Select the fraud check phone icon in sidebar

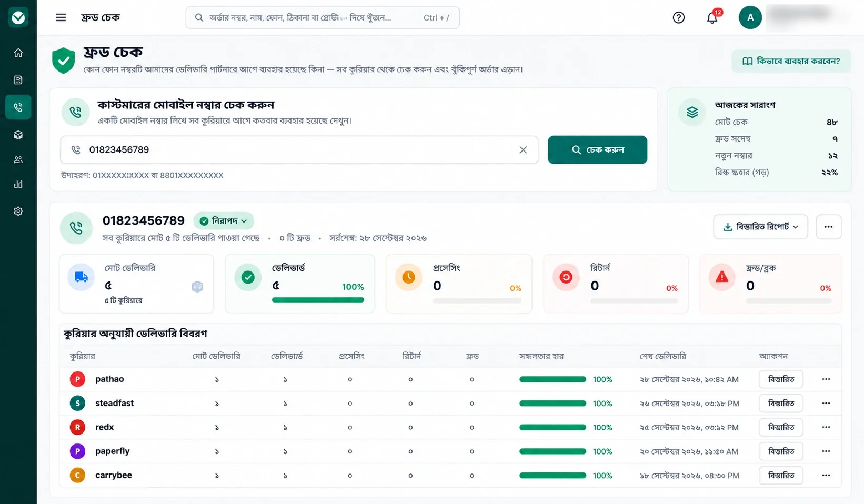click(18, 107)
